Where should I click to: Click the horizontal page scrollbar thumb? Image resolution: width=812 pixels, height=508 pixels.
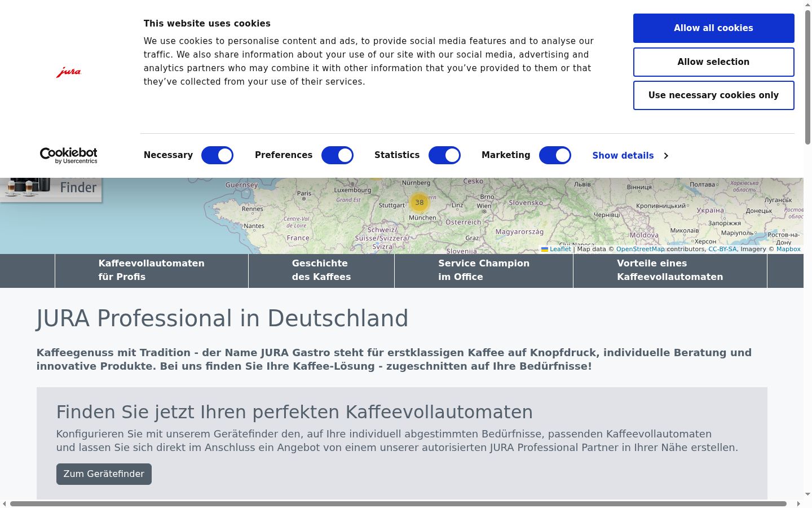coord(398,503)
